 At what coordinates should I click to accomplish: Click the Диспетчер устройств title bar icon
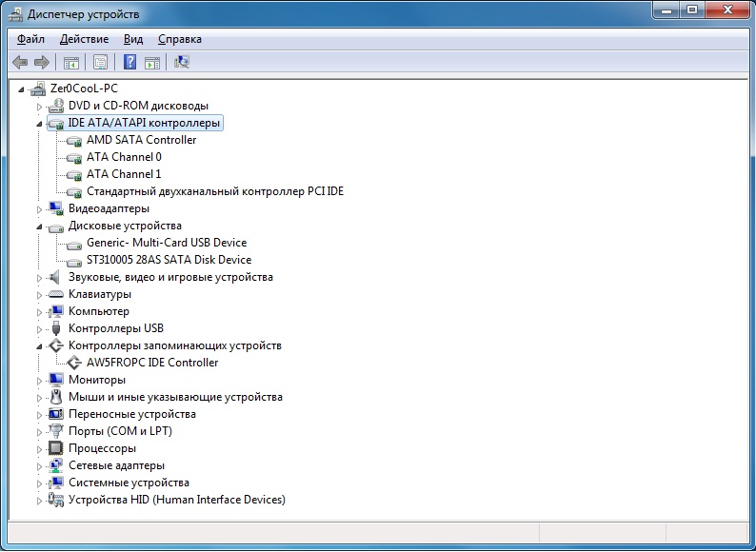click(x=15, y=14)
